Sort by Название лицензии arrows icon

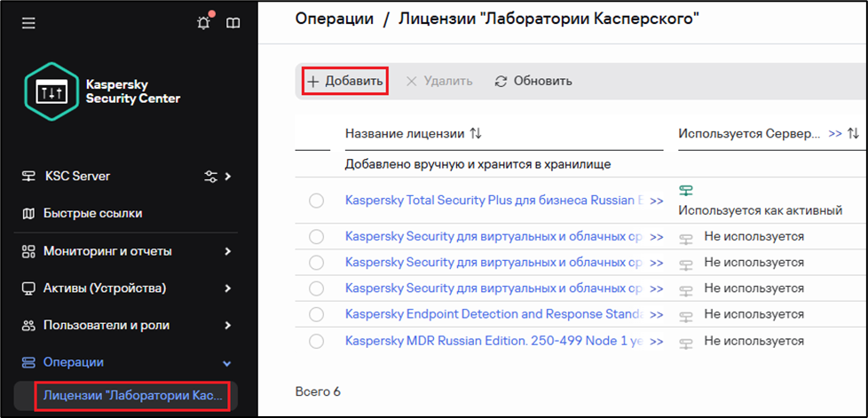click(476, 133)
